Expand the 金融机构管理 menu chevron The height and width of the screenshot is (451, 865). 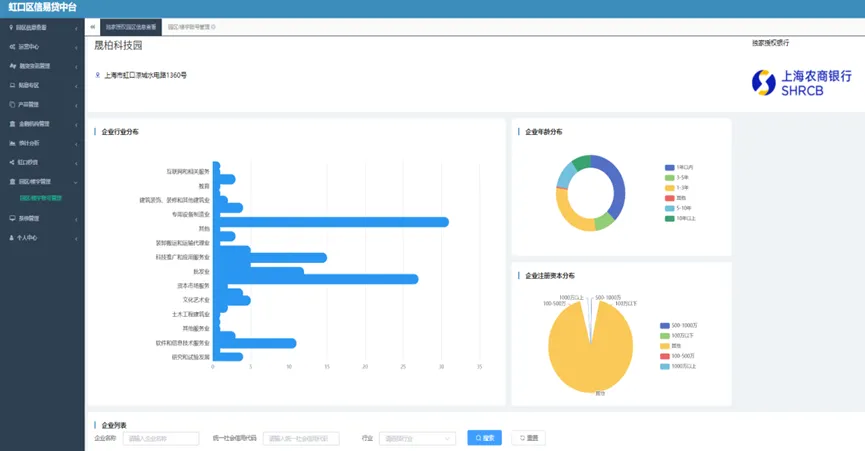76,125
